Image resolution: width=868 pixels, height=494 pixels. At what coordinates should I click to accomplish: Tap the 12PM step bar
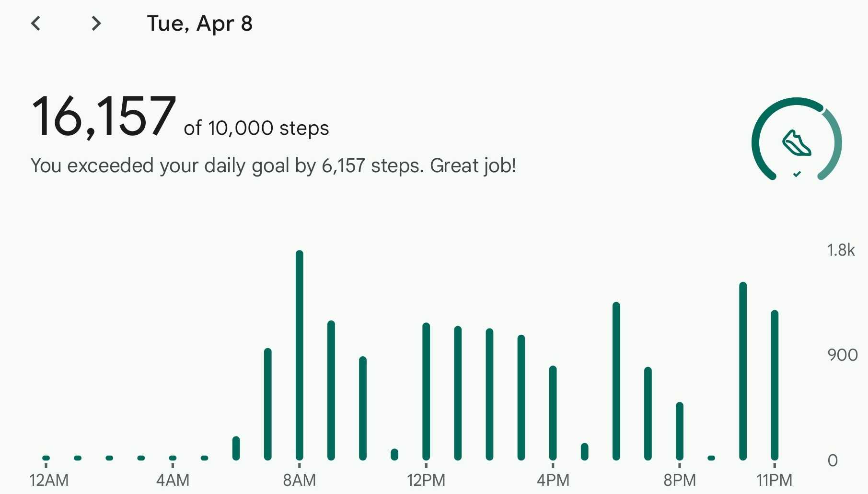(426, 391)
